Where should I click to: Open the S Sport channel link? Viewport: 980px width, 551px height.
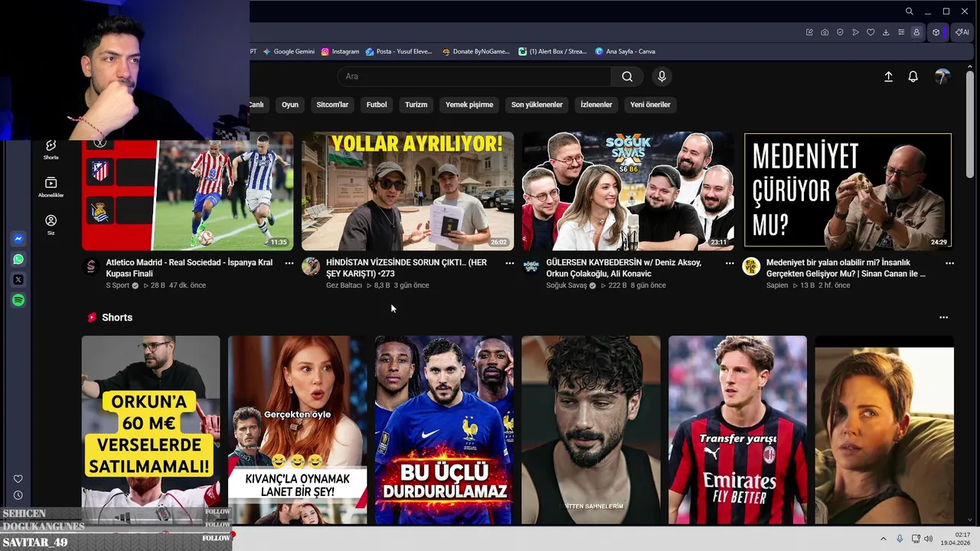(117, 285)
